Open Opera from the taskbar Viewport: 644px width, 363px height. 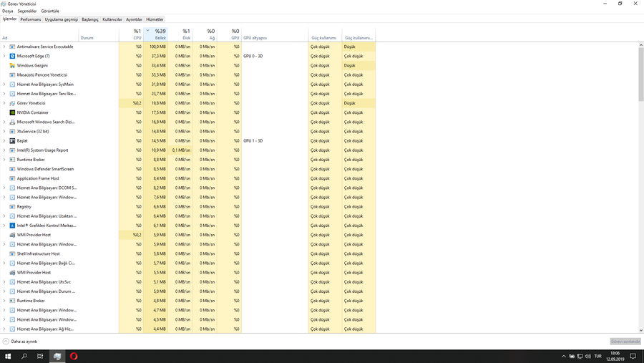pos(74,356)
